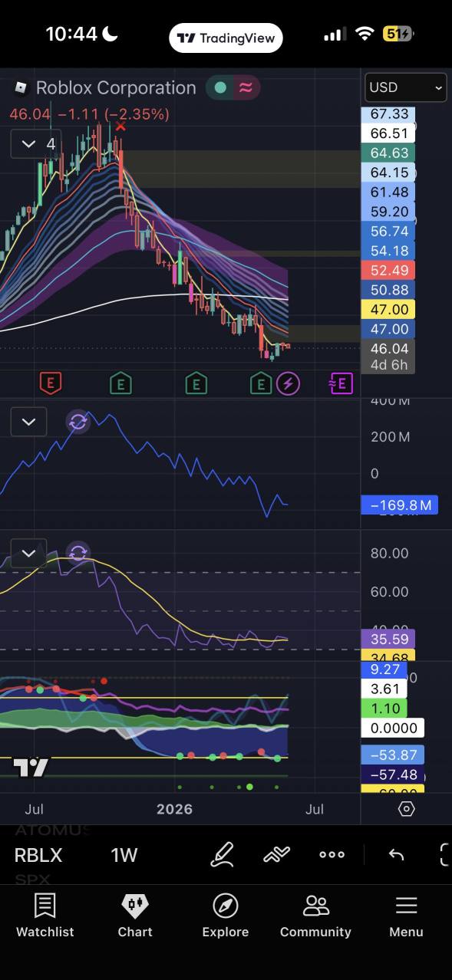The height and width of the screenshot is (980, 452).
Task: Expand the collapsed indicators legend showing 4
Action: (x=36, y=143)
